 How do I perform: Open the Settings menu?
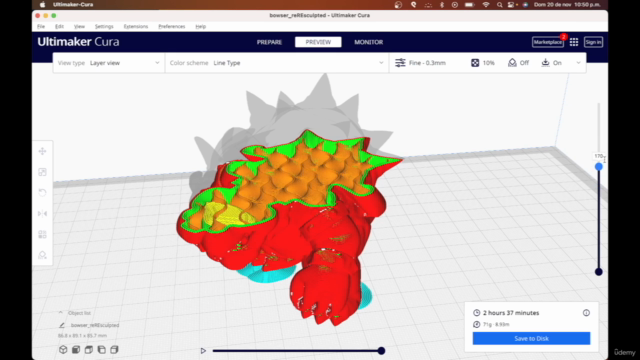coord(104,27)
